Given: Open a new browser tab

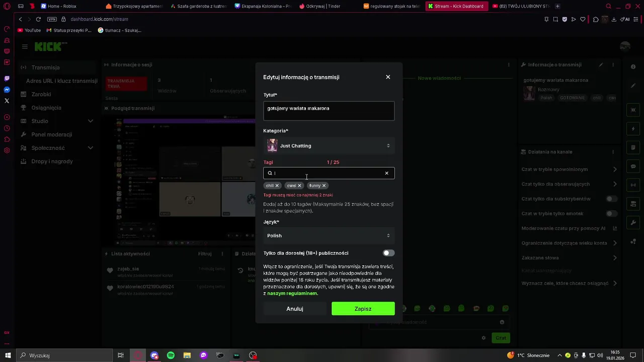Looking at the screenshot, I should (x=557, y=6).
